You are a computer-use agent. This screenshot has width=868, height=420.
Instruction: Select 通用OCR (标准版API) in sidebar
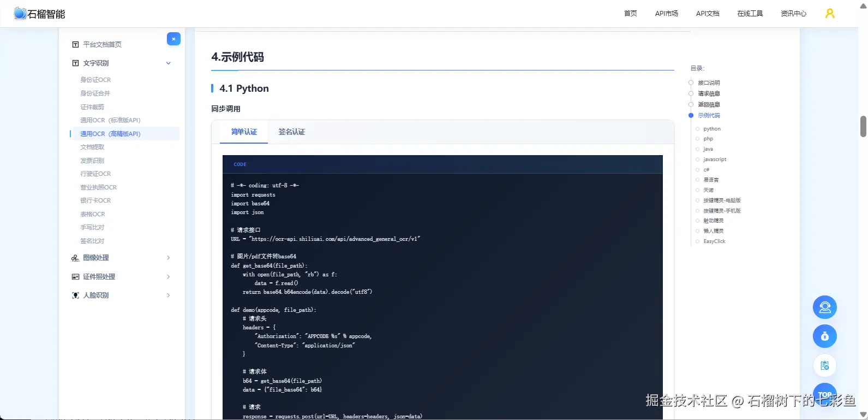pos(110,120)
